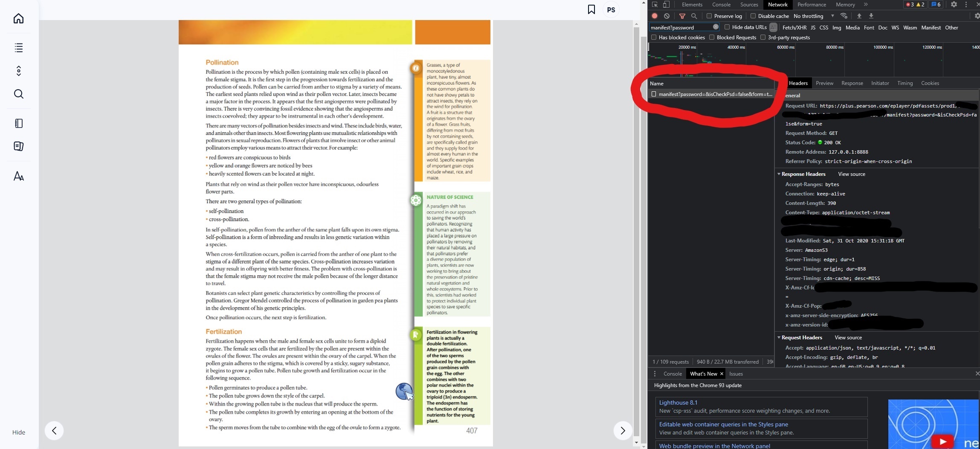Open the No throttling dropdown
This screenshot has height=449, width=980.
pyautogui.click(x=814, y=16)
